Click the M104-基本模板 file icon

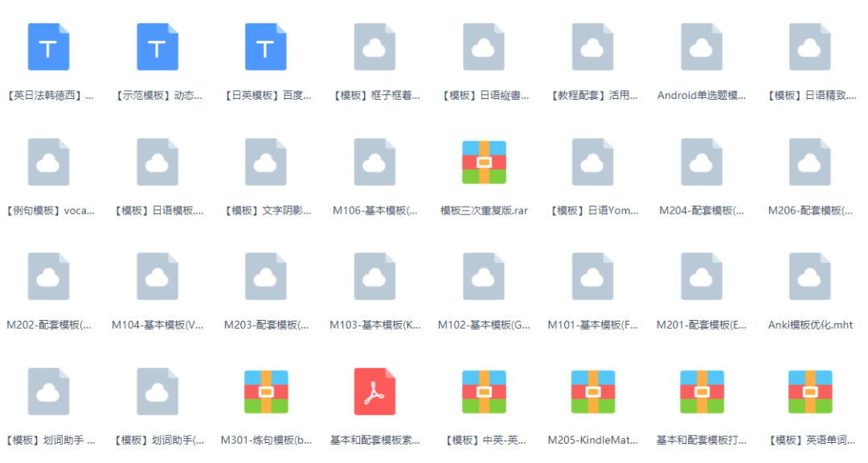tap(158, 277)
